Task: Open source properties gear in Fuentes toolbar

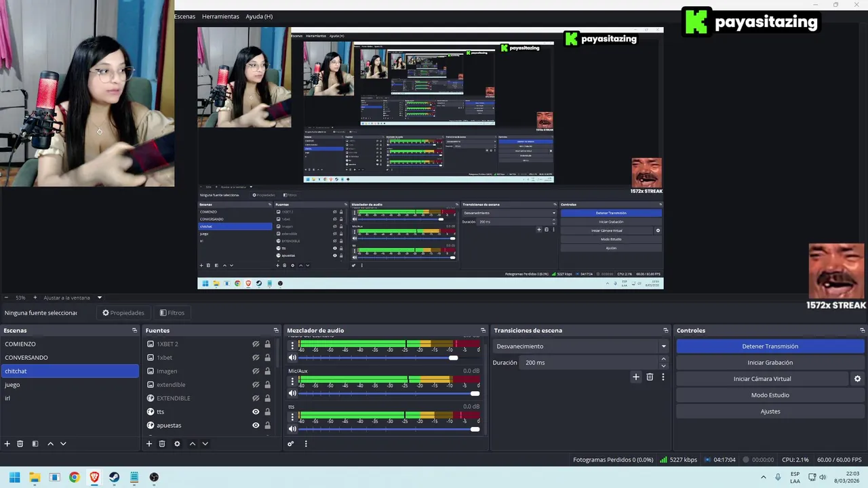Action: tap(177, 444)
